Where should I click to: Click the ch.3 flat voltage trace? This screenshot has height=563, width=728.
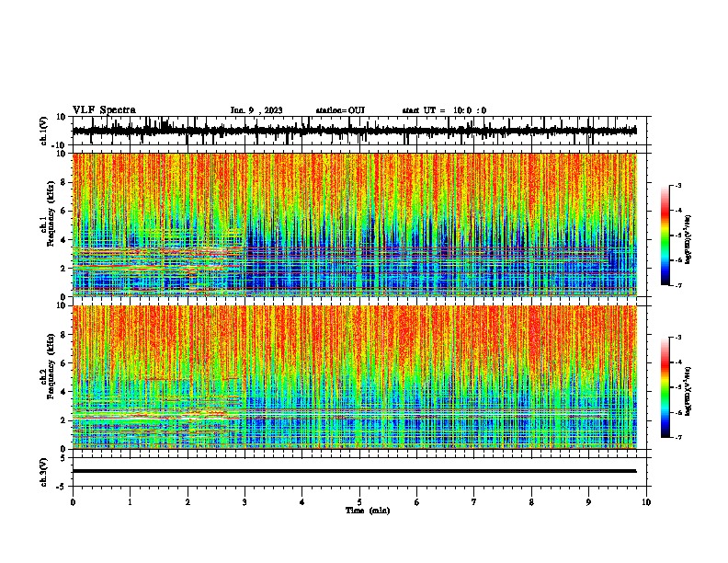coord(355,471)
